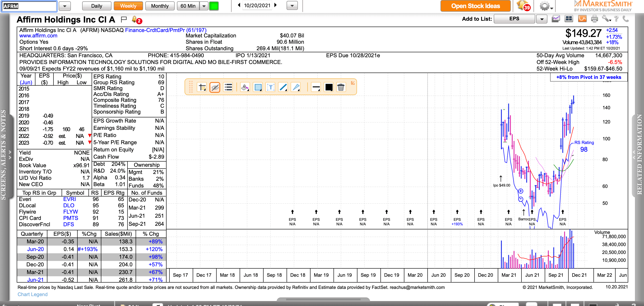Image resolution: width=644 pixels, height=306 pixels.
Task: Click the plus zoom marker on chart
Action: click(521, 191)
